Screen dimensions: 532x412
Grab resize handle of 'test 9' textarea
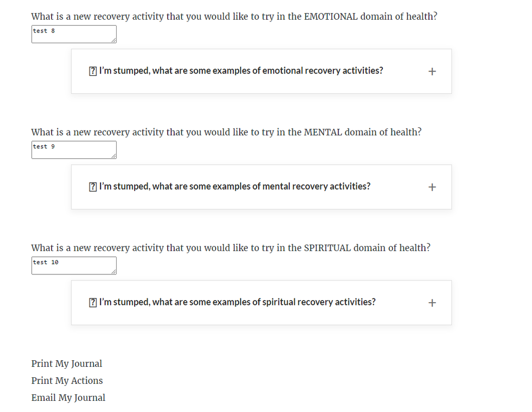113,156
